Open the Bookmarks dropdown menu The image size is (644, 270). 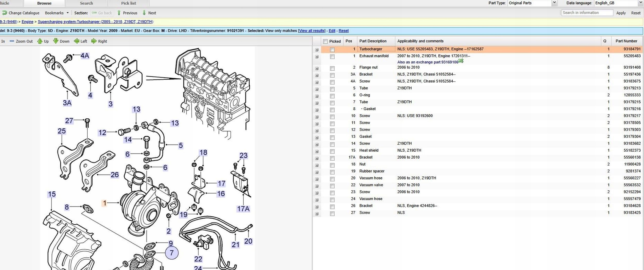[x=67, y=13]
